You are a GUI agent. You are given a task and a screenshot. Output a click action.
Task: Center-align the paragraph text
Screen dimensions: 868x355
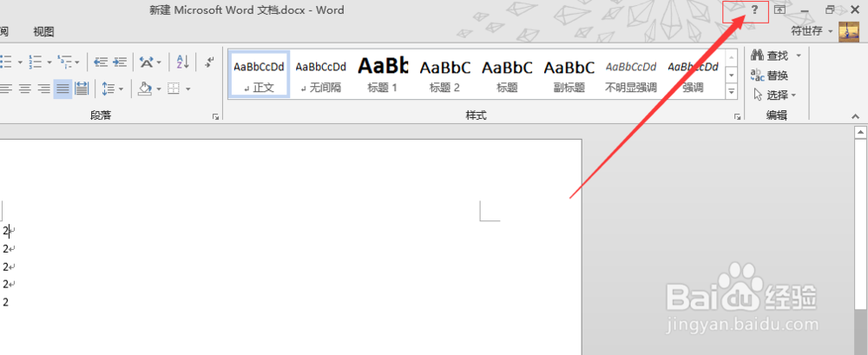24,89
